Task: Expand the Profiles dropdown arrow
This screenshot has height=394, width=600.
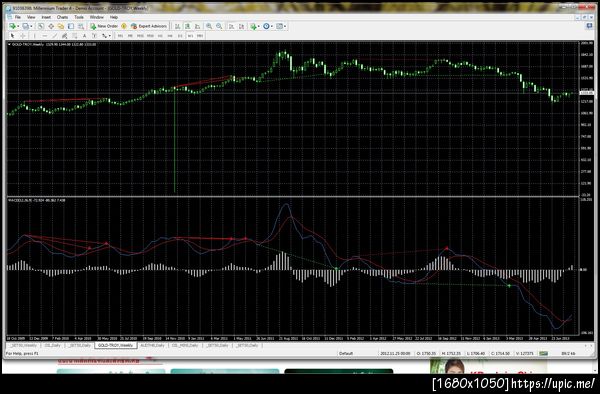Action: coord(31,26)
